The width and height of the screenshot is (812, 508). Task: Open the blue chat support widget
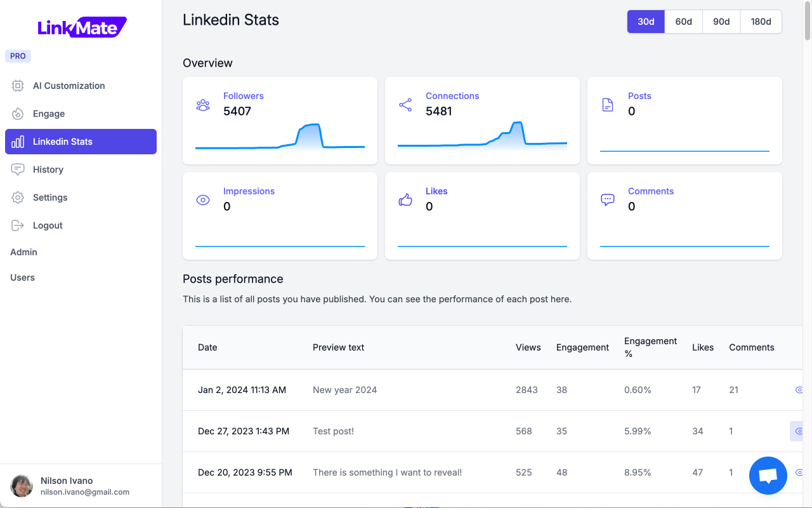click(x=768, y=475)
